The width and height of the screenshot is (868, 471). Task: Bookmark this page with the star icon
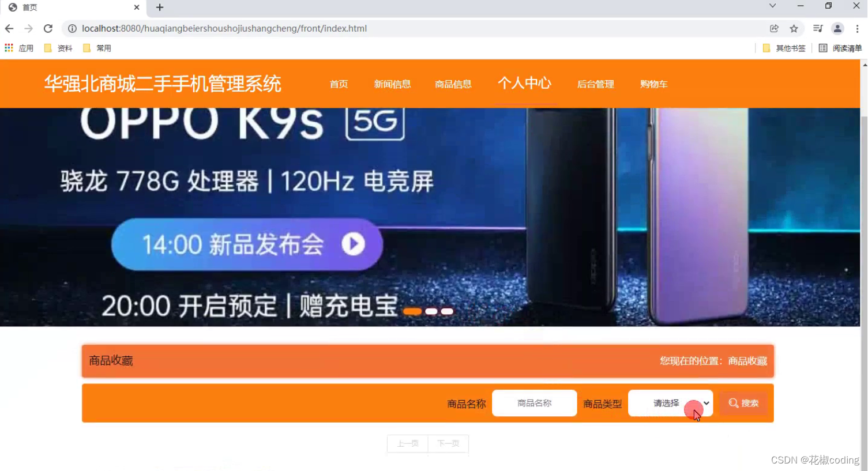[794, 28]
